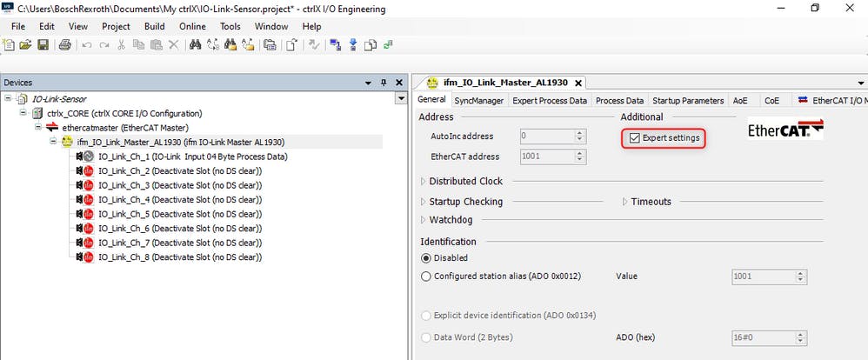Redo the action in toolbar
The height and width of the screenshot is (360, 868).
point(104,45)
